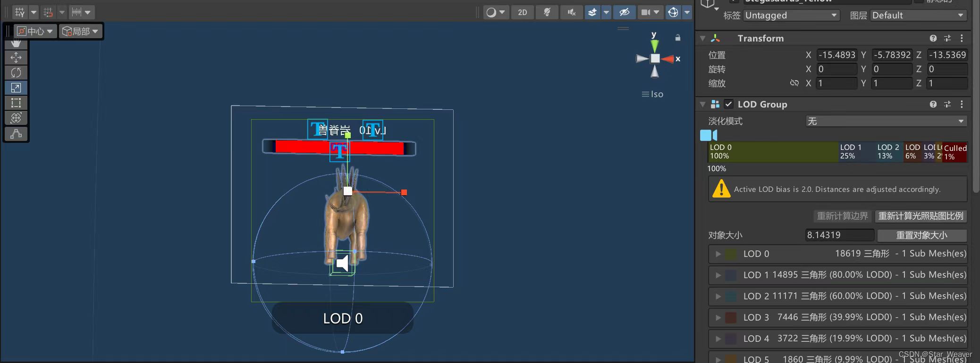Screen dimensions: 980x363
Task: Toggle scene effects (skybox/fog) button
Action: [x=592, y=12]
